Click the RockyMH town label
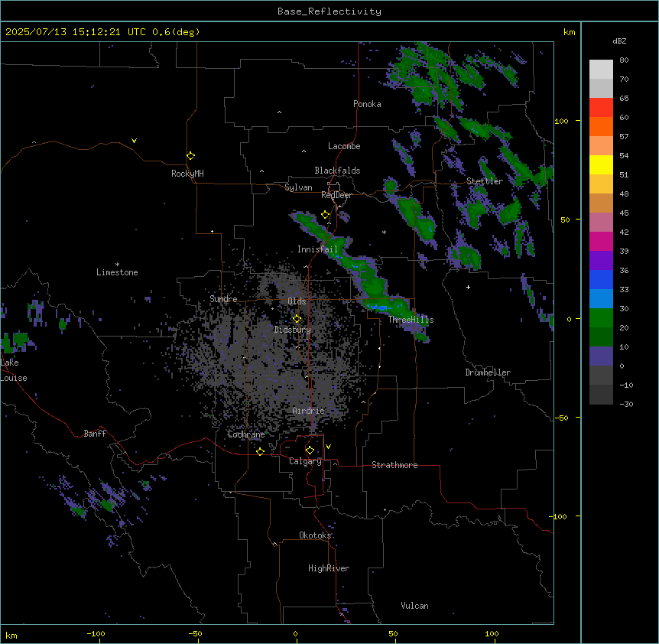 click(x=187, y=174)
